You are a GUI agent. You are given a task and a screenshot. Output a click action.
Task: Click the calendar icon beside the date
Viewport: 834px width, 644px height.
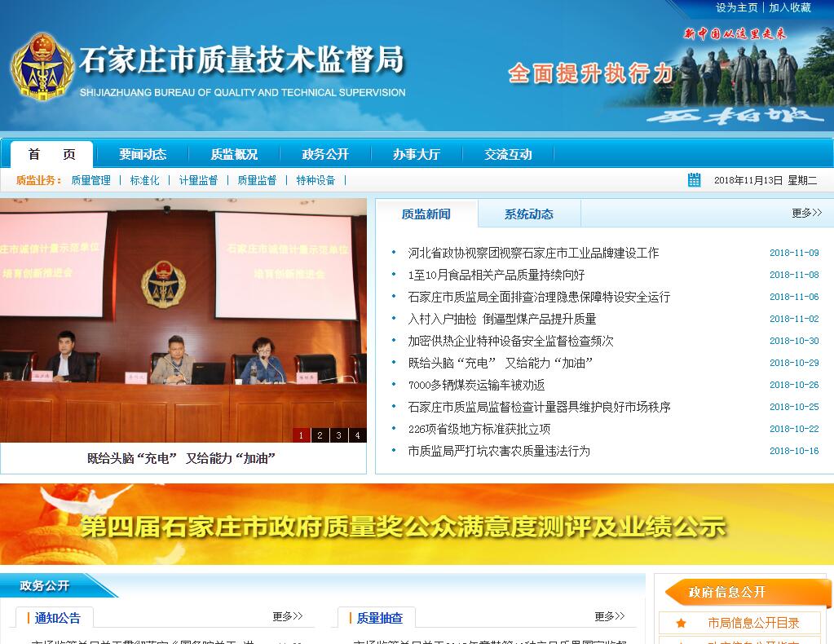(x=694, y=180)
